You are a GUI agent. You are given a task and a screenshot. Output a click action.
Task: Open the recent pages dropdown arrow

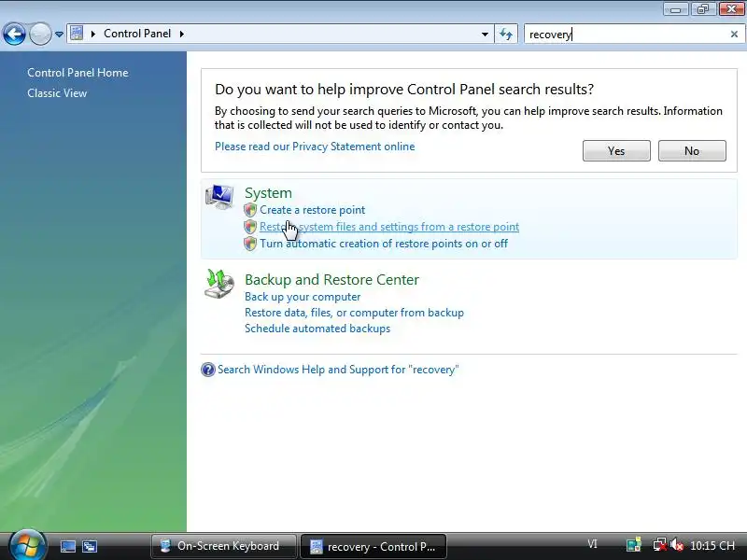pos(59,35)
